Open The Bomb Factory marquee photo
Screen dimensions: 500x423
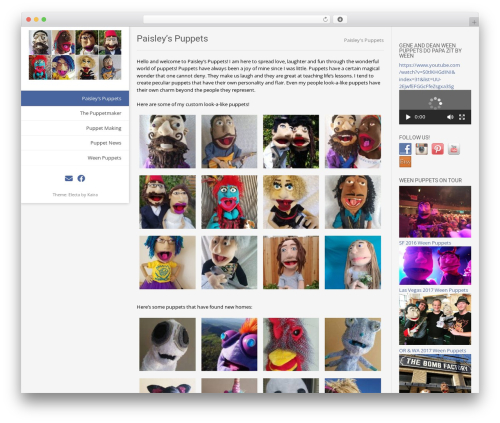click(x=435, y=373)
